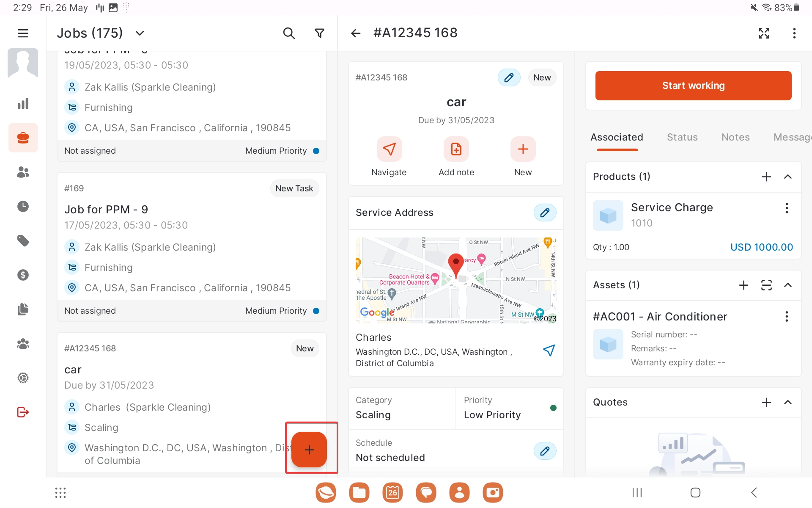The image size is (812, 508).
Task: Open Service Charge options menu
Action: pos(787,208)
